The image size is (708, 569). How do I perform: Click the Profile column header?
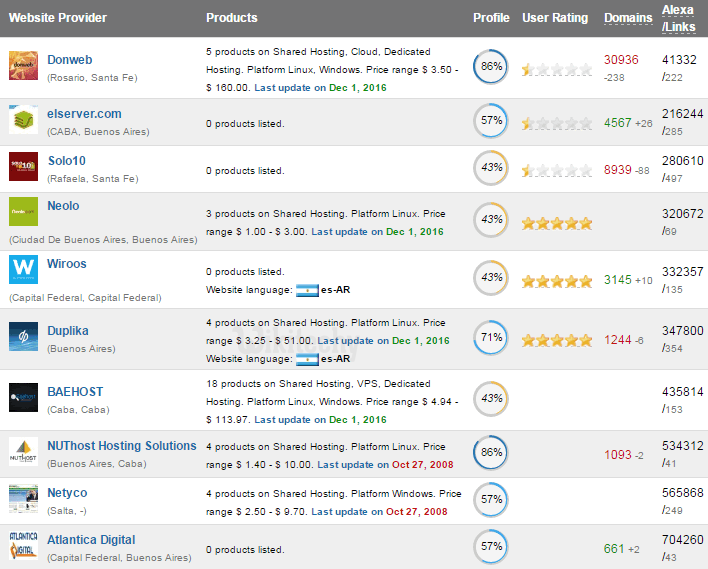491,18
